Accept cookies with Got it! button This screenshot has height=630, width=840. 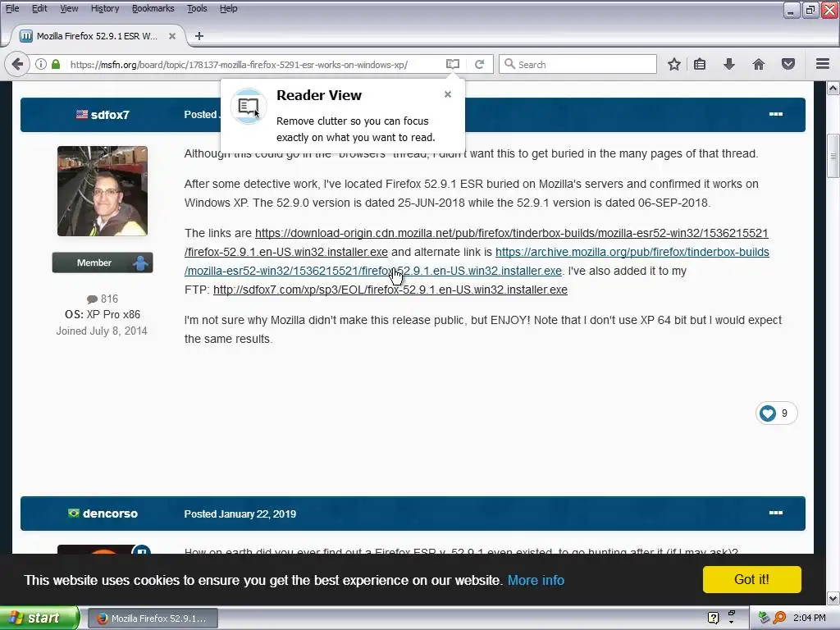coord(751,579)
